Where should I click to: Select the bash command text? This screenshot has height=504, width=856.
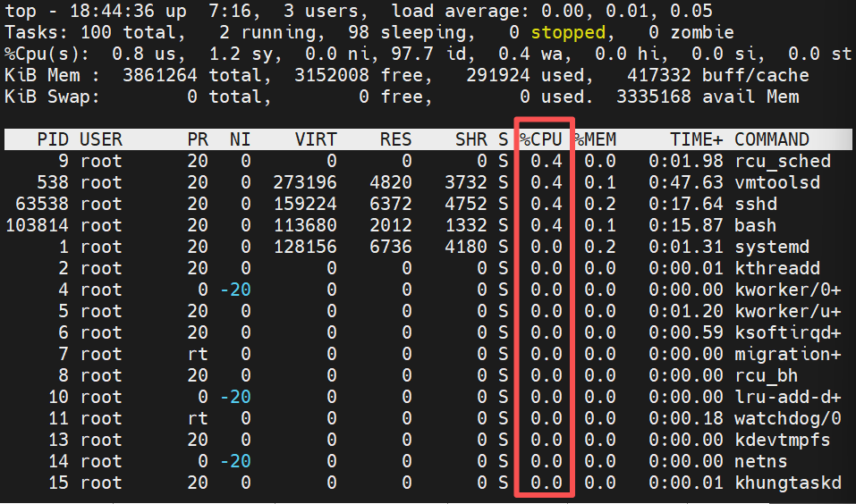756,225
